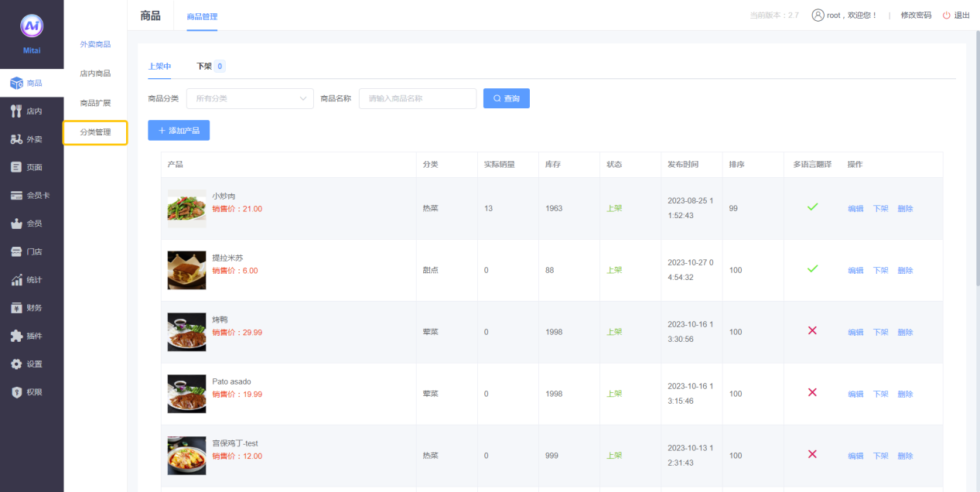
Task: Click the root user avatar icon
Action: pos(818,15)
